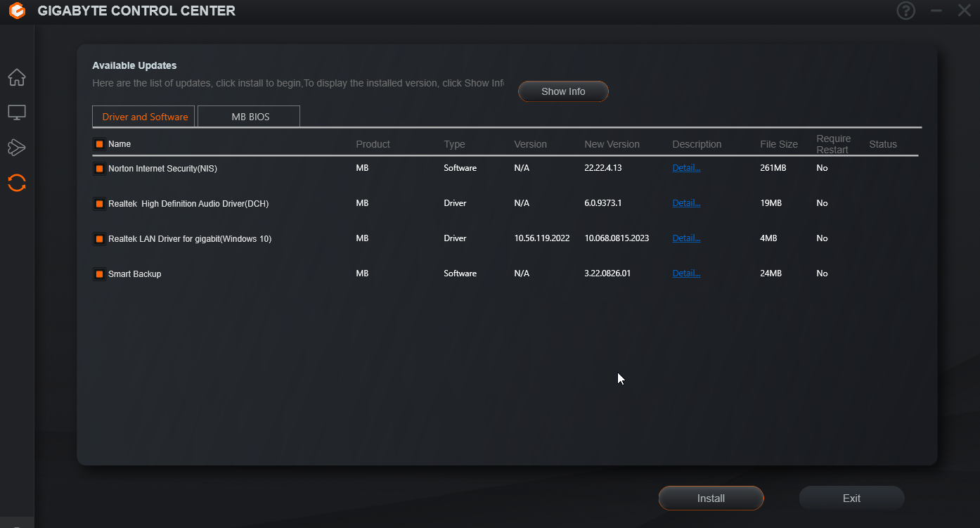Click new version 22.22.4.13
The width and height of the screenshot is (980, 528).
tap(602, 168)
